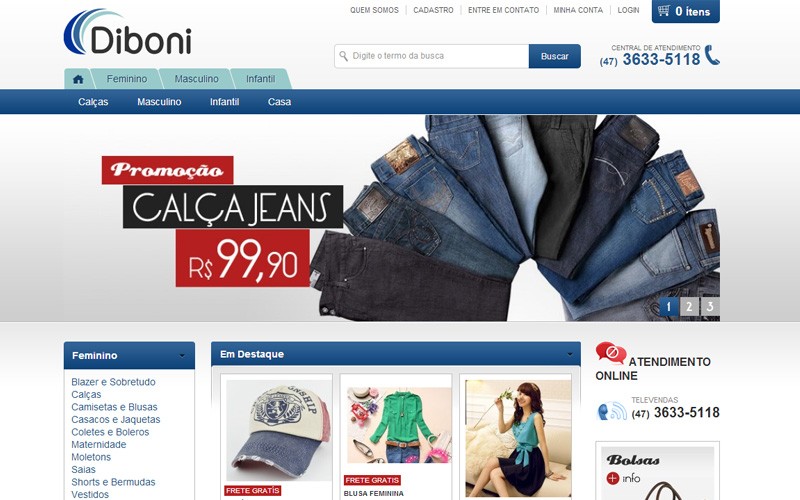Click the Diboni logo
800x500 pixels.
pyautogui.click(x=128, y=32)
